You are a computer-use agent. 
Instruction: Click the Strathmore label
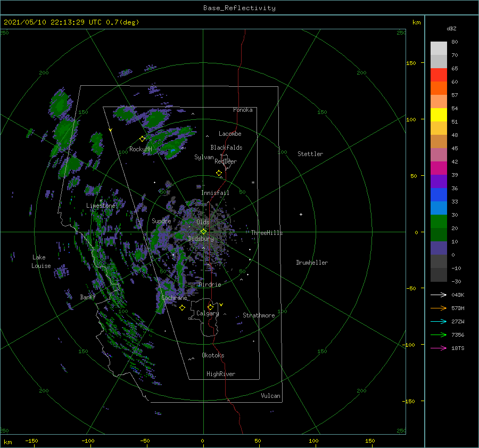259,315
